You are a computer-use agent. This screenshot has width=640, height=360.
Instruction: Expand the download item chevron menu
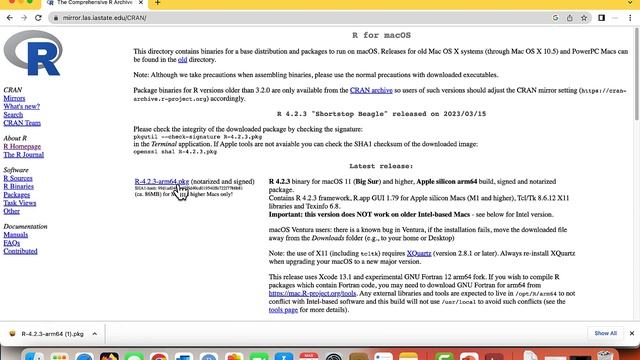(x=95, y=334)
